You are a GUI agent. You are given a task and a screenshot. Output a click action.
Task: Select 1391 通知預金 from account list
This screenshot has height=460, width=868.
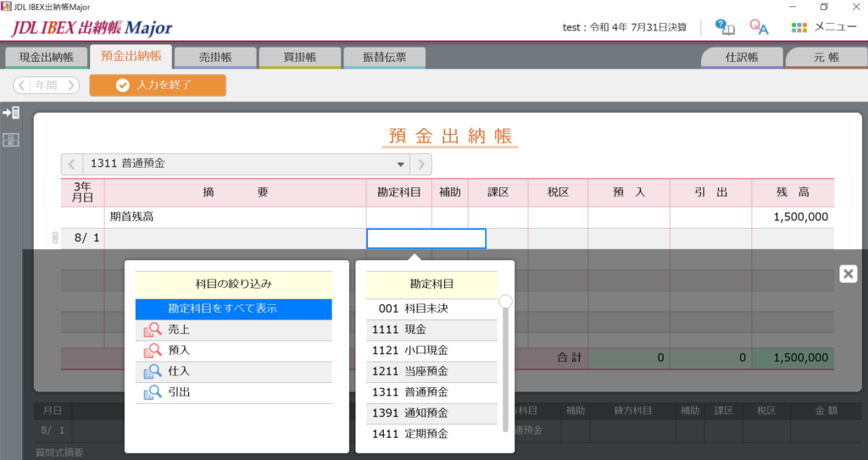(431, 413)
